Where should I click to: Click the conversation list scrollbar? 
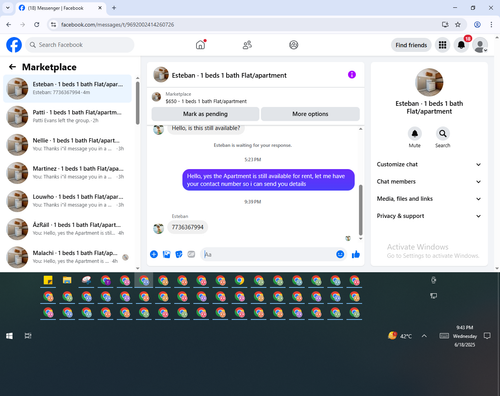click(138, 103)
